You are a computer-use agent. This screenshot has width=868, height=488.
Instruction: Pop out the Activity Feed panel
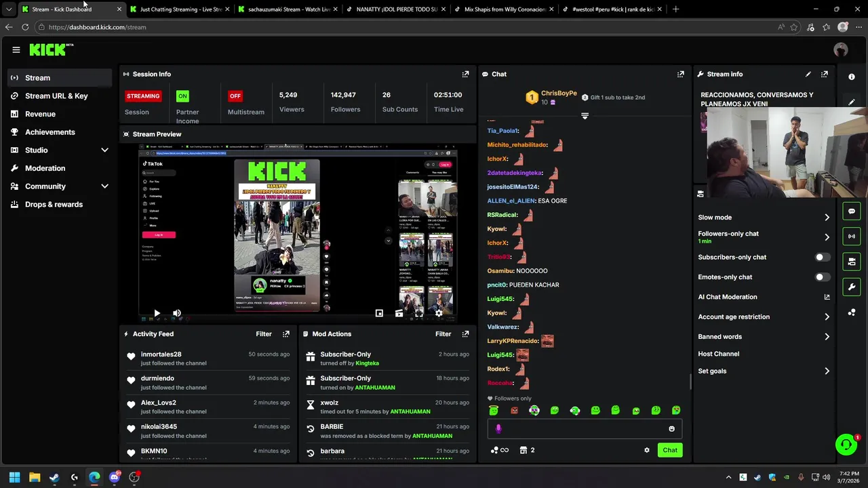[286, 333]
